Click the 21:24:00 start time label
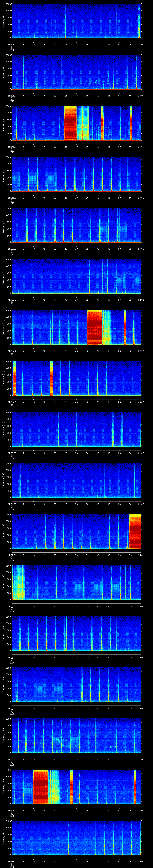This screenshot has width=153, height=868. 12,147
